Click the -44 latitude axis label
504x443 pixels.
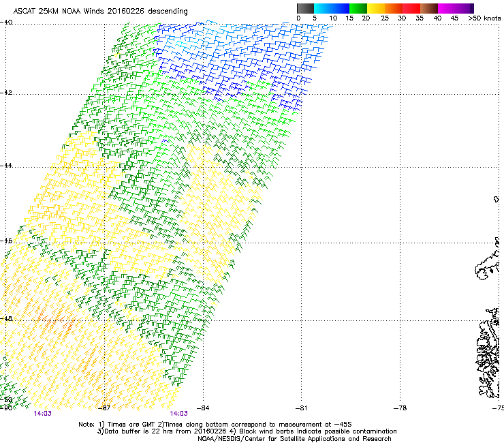click(6, 166)
